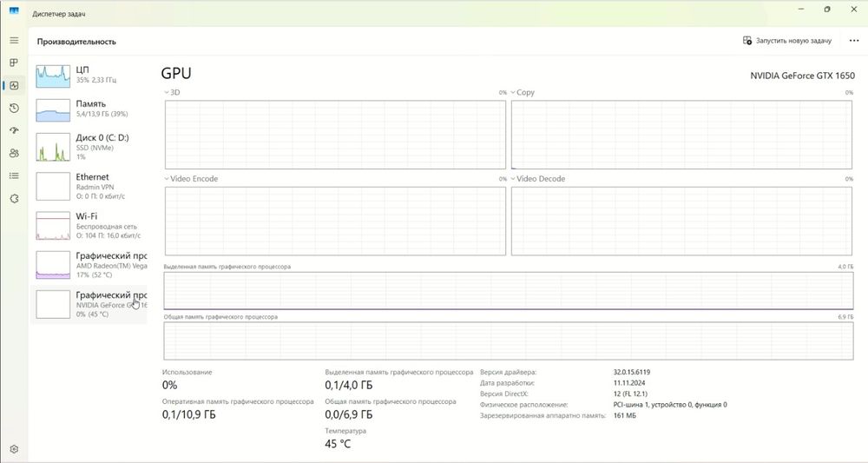Open the App history page icon
Viewport: 868px width, 463px height.
tap(15, 108)
